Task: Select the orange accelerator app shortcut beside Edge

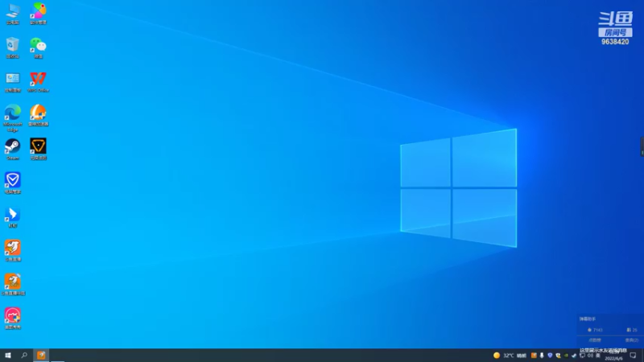Action: pyautogui.click(x=38, y=115)
